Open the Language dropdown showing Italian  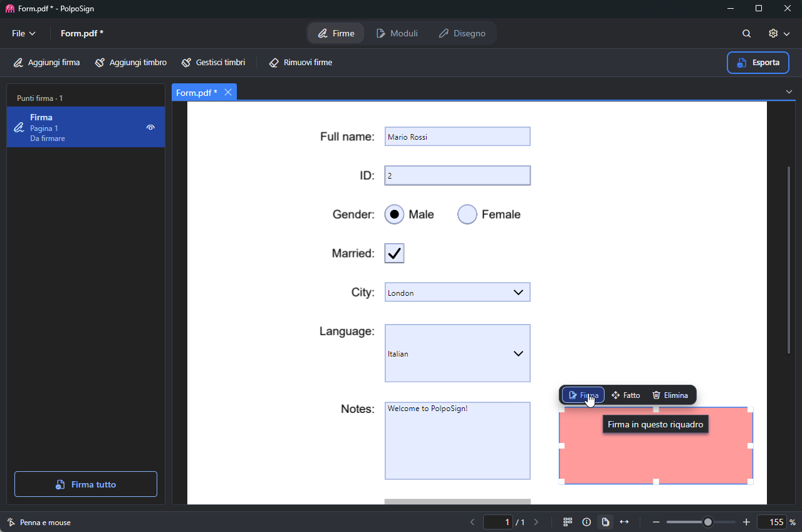457,353
